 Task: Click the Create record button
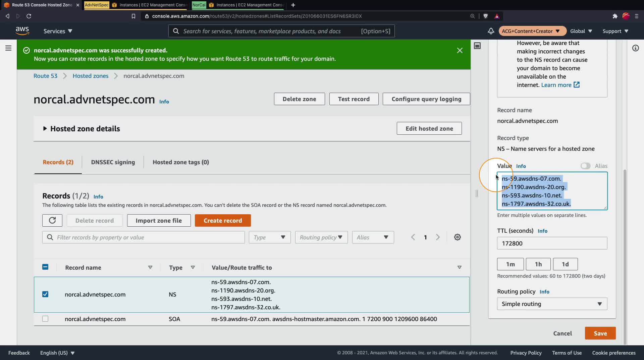(223, 220)
